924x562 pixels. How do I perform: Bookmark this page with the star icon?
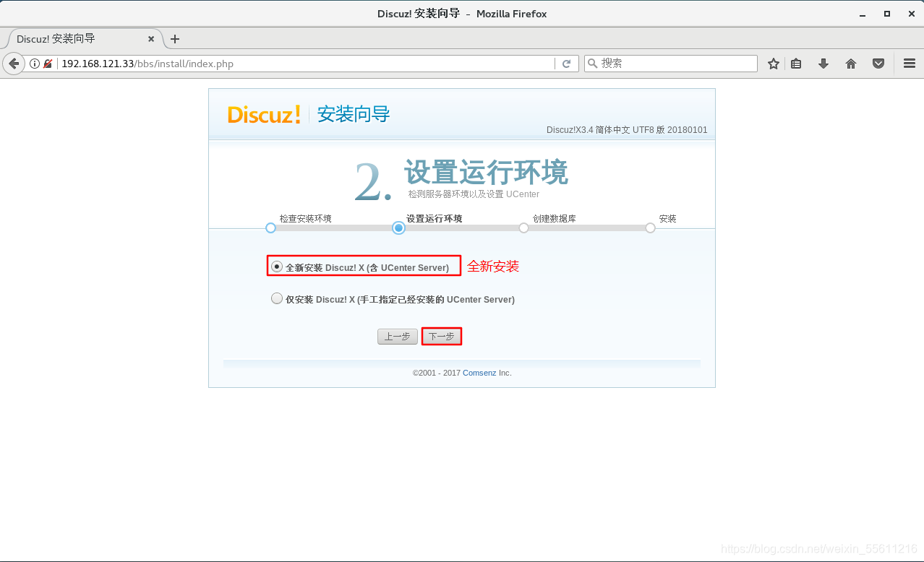[774, 64]
